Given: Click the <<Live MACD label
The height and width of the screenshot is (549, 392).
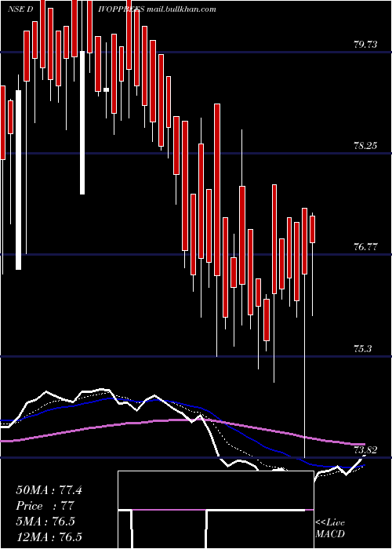Looking at the screenshot, I should pos(330,529).
